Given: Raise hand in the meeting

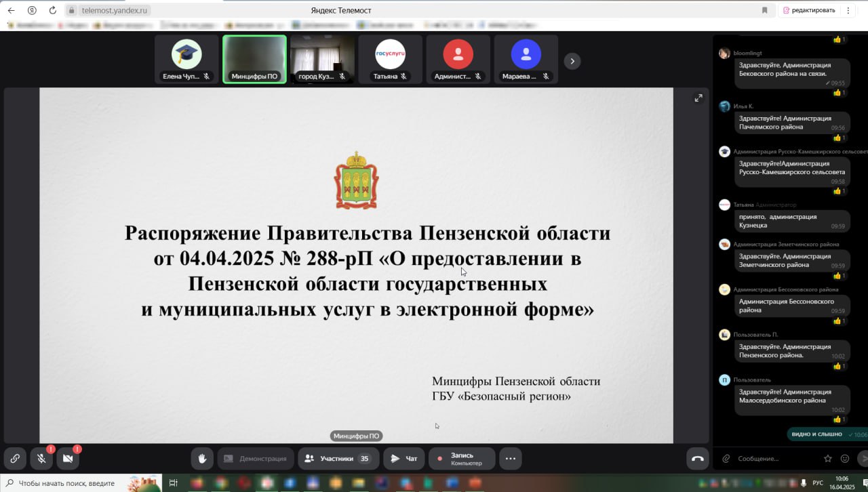Looking at the screenshot, I should click(201, 459).
